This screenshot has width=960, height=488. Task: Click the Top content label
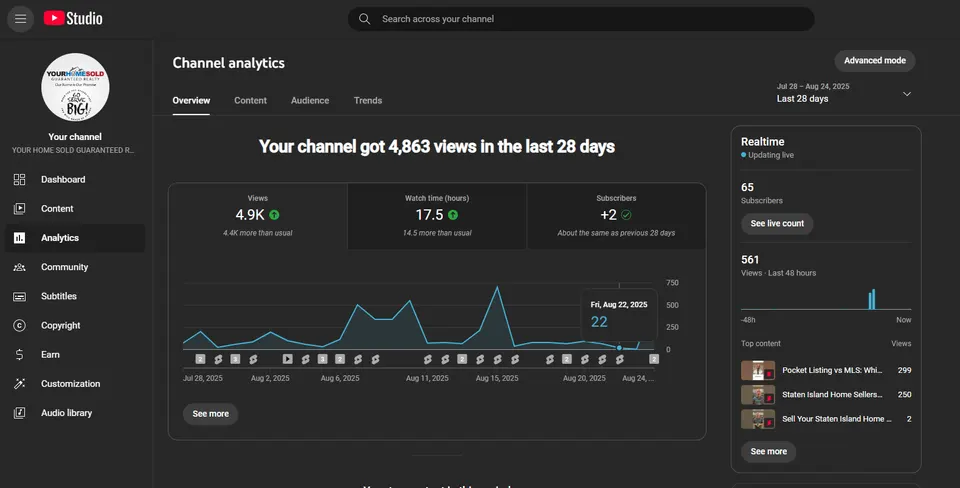(761, 343)
